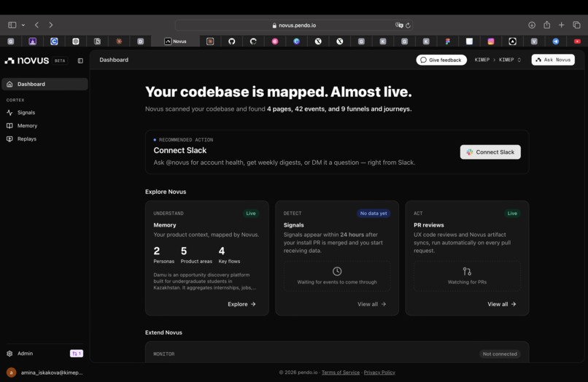588x382 pixels.
Task: Reload the page with the refresh icon
Action: pyautogui.click(x=408, y=25)
